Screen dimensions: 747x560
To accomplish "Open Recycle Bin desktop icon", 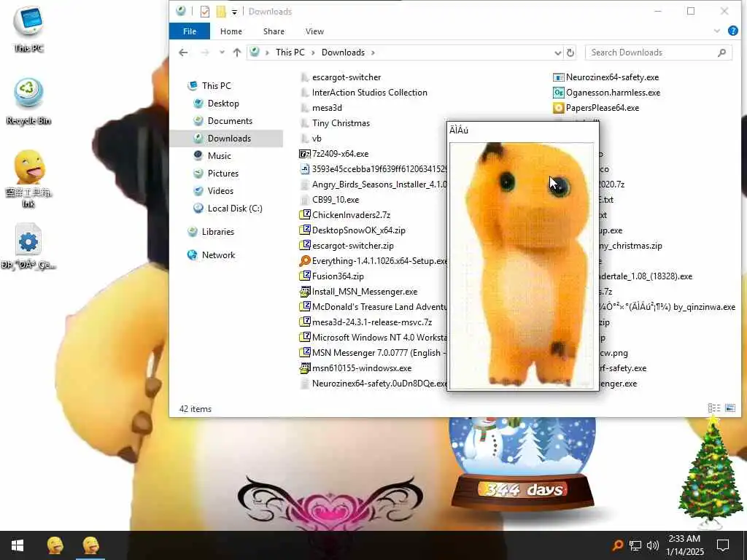I will click(x=28, y=101).
